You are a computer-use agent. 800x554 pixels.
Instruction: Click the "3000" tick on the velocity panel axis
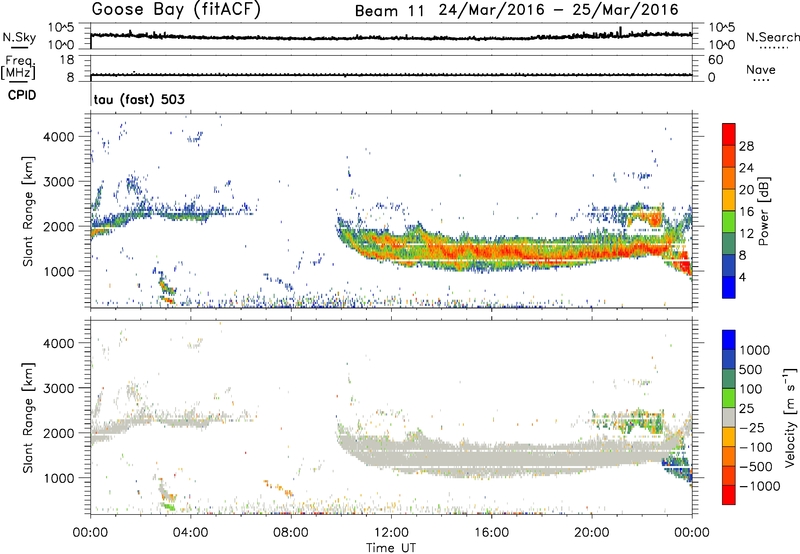tap(59, 388)
